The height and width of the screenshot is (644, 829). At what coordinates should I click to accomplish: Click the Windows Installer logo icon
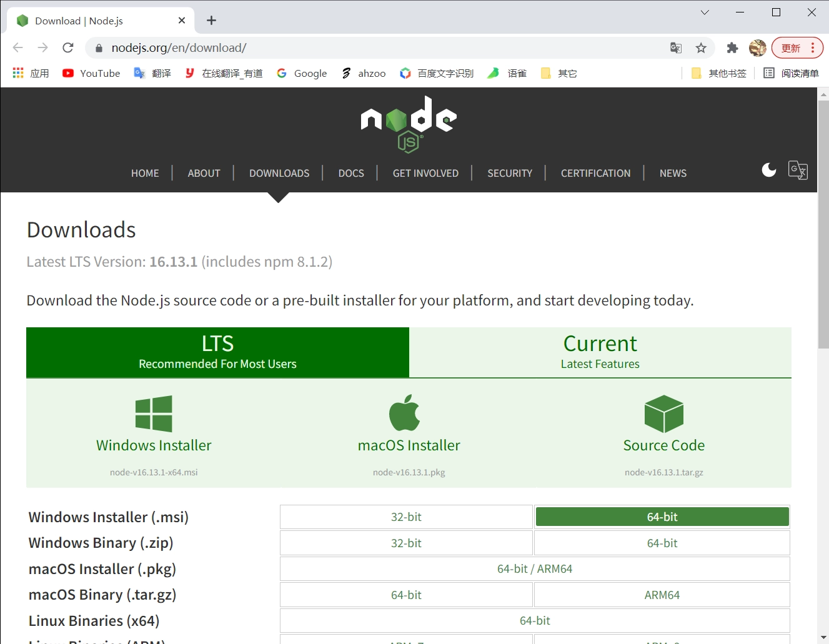point(154,414)
